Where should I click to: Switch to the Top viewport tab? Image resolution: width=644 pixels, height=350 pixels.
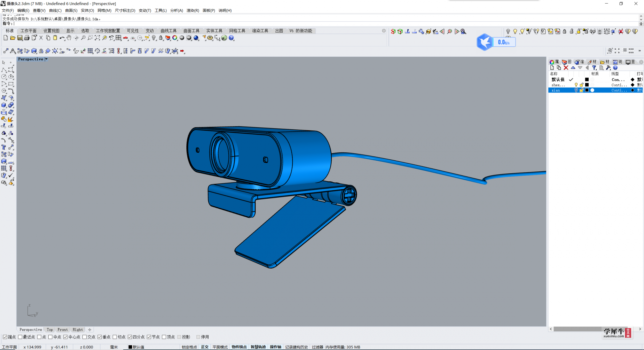click(50, 329)
